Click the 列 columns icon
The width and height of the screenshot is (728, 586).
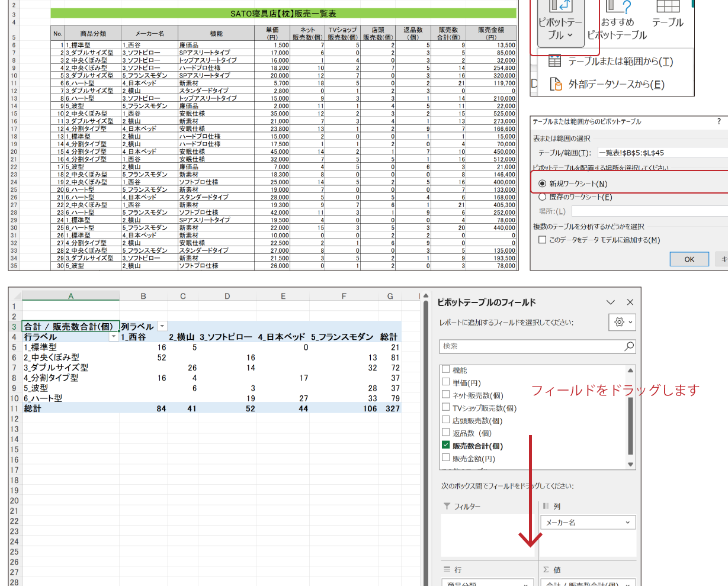click(546, 507)
